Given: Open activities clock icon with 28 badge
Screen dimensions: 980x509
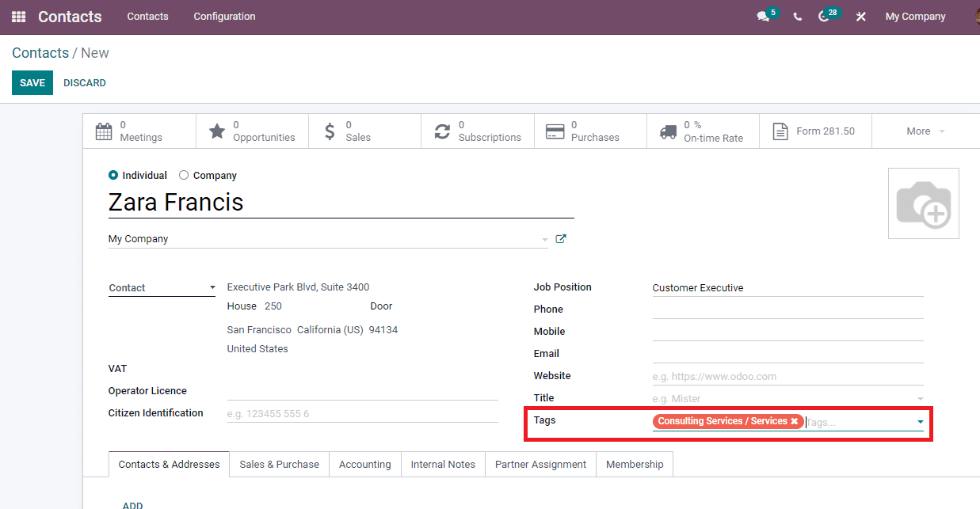Looking at the screenshot, I should (824, 17).
